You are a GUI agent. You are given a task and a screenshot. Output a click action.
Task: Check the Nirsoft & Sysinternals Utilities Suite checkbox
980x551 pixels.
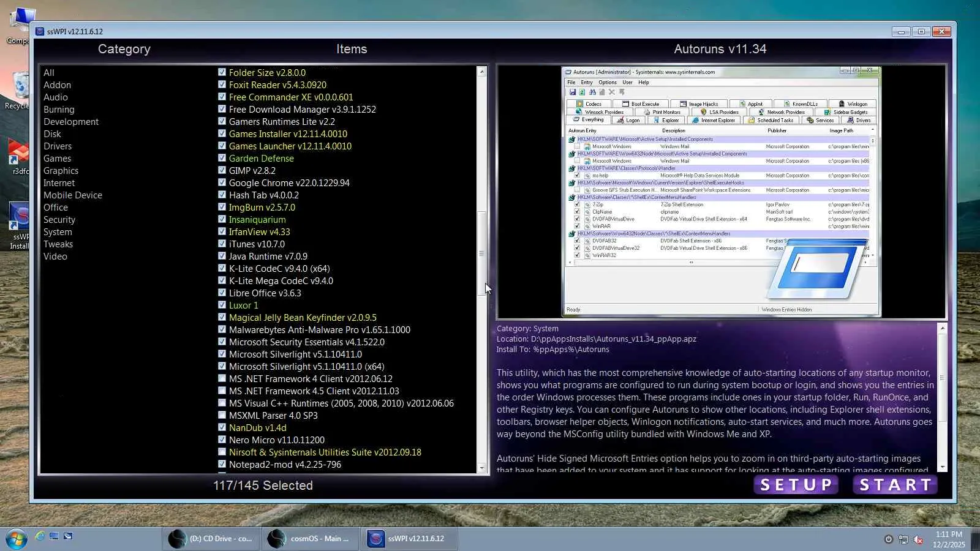tap(222, 452)
